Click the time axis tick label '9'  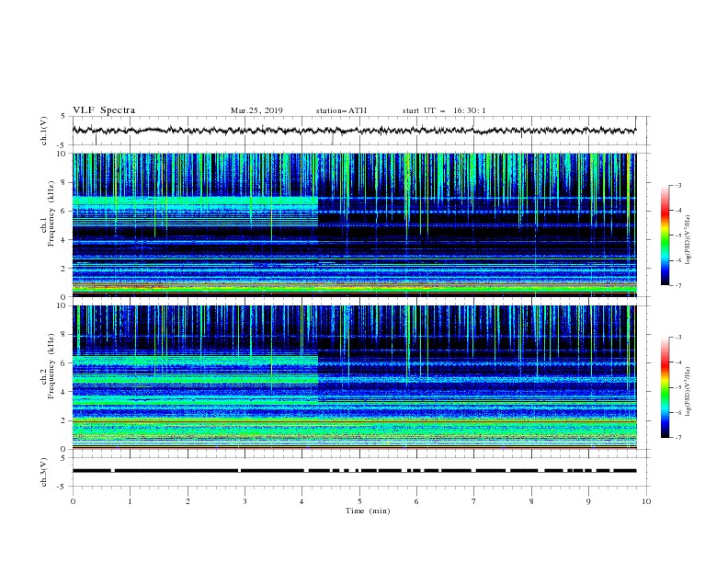click(588, 501)
